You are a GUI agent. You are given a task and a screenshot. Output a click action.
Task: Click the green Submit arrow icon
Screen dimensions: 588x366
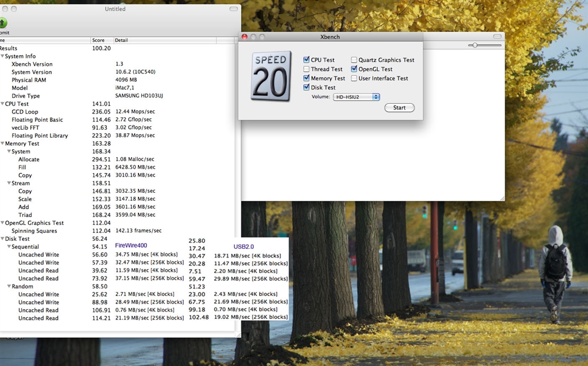click(x=3, y=23)
